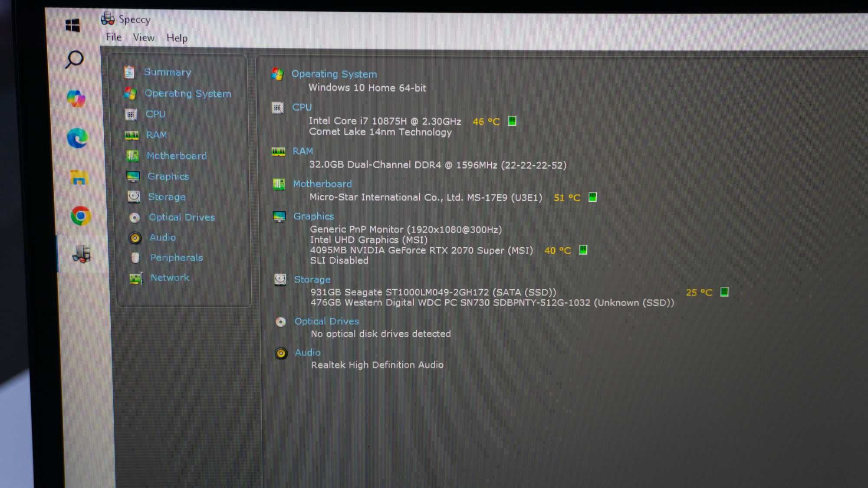Click the sidebar Network card icon
This screenshot has width=868, height=488.
(x=136, y=278)
